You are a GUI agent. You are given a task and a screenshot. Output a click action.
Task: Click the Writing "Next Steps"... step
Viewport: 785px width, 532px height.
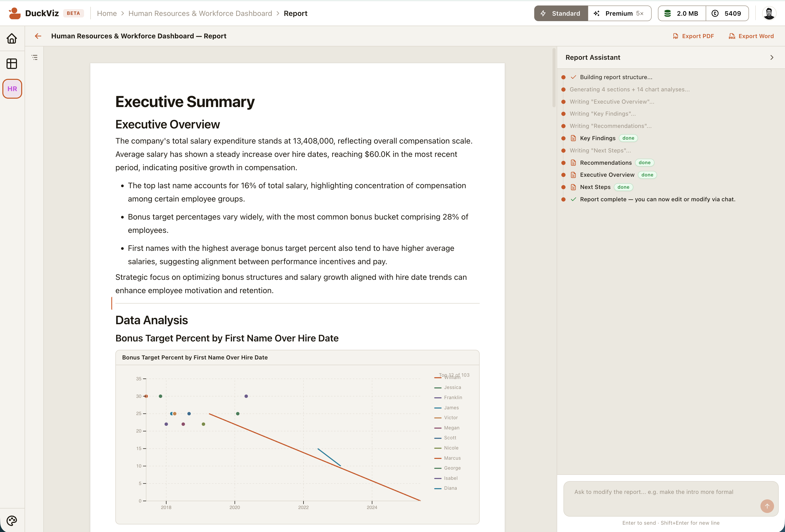point(600,151)
